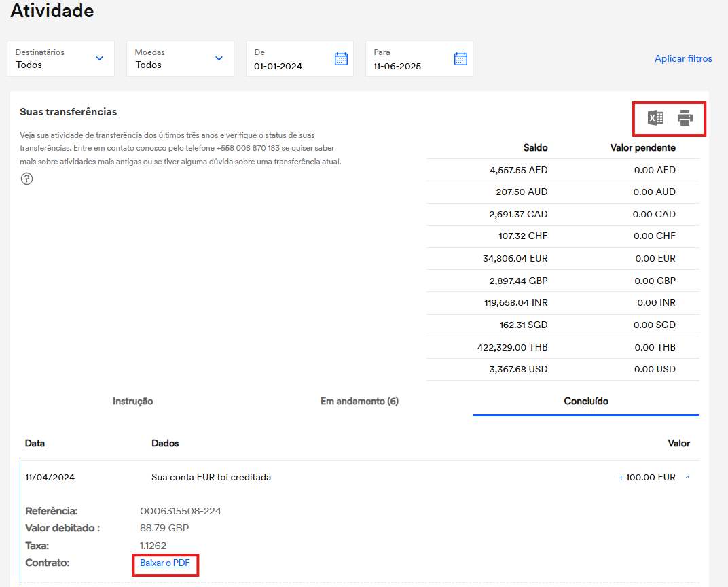Viewport: 728px width, 587px height.
Task: Select the Sua conta EUR foi creditada entry
Action: (x=211, y=478)
